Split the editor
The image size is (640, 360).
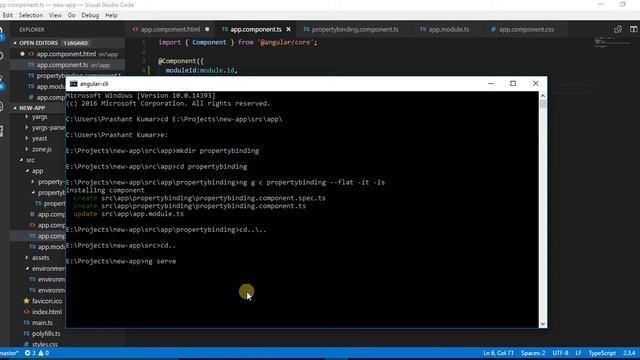tap(633, 29)
